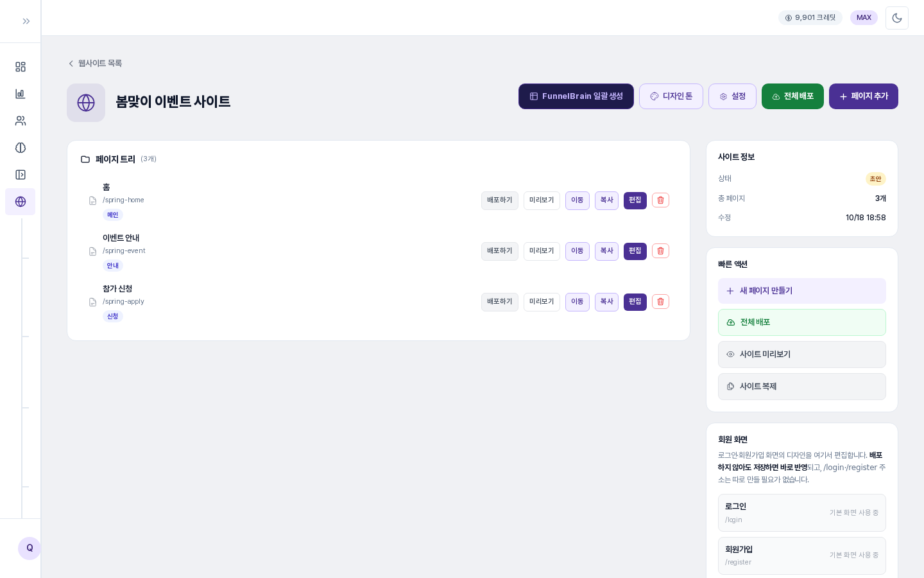The height and width of the screenshot is (578, 924).
Task: Select the 참가 신청 page title
Action: click(x=117, y=289)
